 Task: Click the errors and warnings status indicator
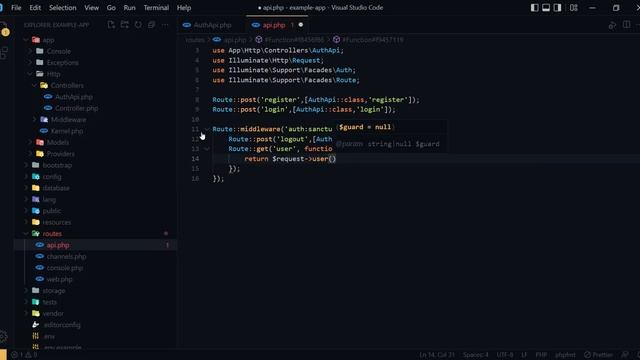(x=24, y=355)
